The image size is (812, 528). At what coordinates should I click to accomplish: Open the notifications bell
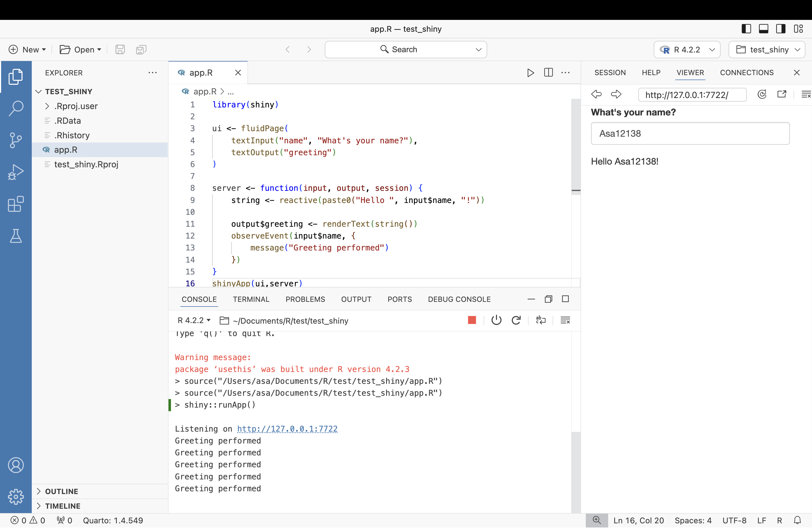[x=797, y=520]
